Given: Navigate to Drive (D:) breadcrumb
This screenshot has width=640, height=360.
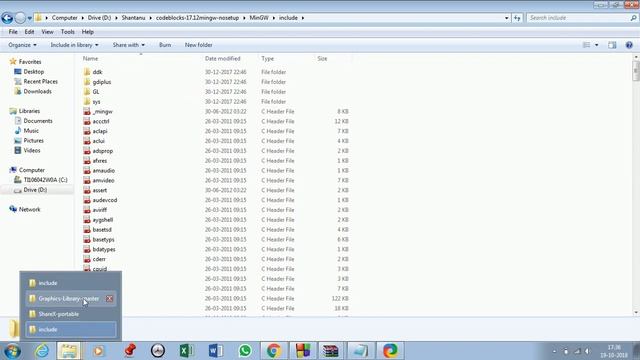Looking at the screenshot, I should pos(99,18).
